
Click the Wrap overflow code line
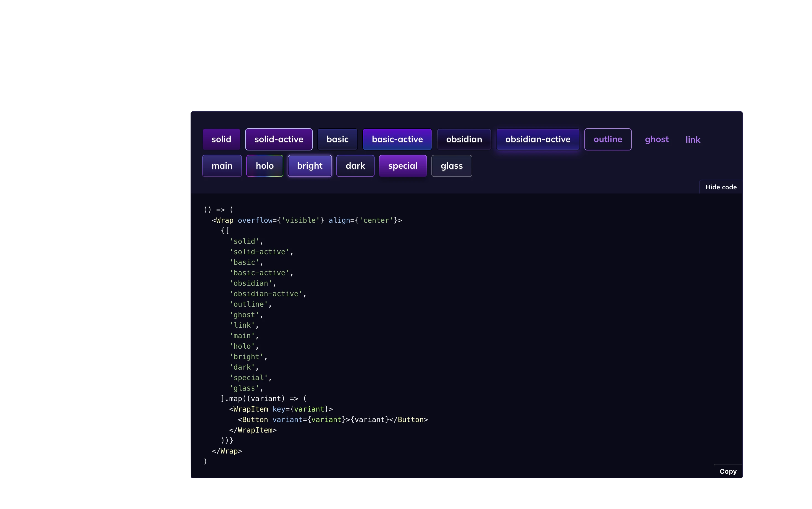307,221
